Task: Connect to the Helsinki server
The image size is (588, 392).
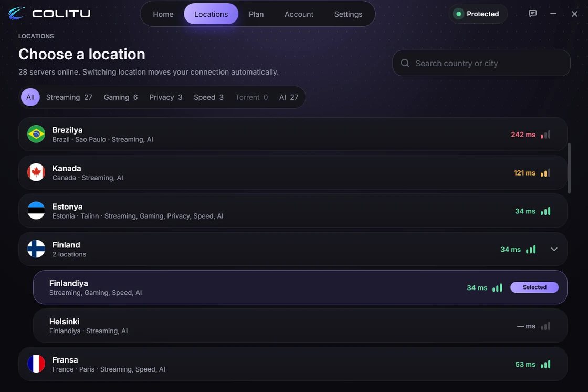Action: click(x=300, y=326)
